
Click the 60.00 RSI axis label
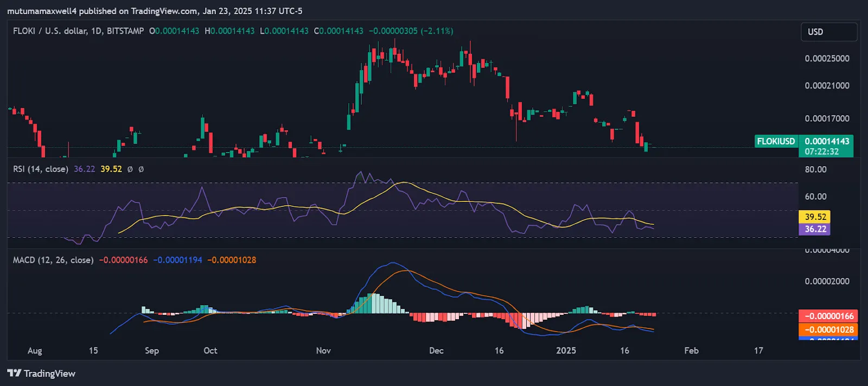815,197
